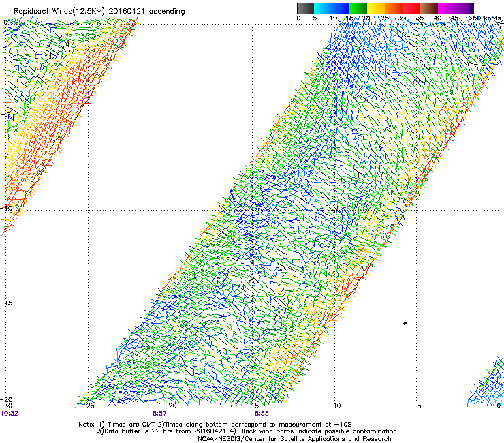The height and width of the screenshot is (443, 504).
Task: Click the NOAA/NESDIS credit line
Action: [294, 439]
